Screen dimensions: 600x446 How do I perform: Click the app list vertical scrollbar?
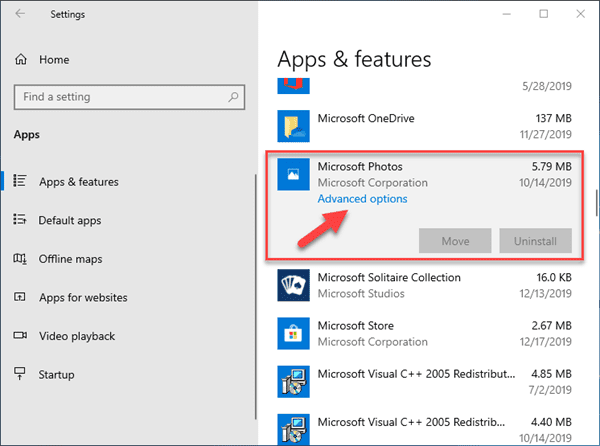coord(596,203)
